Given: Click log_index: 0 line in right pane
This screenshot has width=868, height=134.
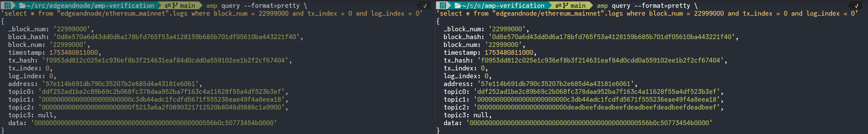Looking at the screenshot, I should point(468,76).
